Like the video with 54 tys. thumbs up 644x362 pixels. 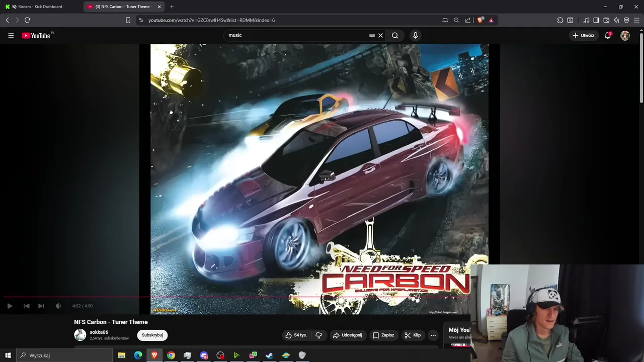coord(296,335)
